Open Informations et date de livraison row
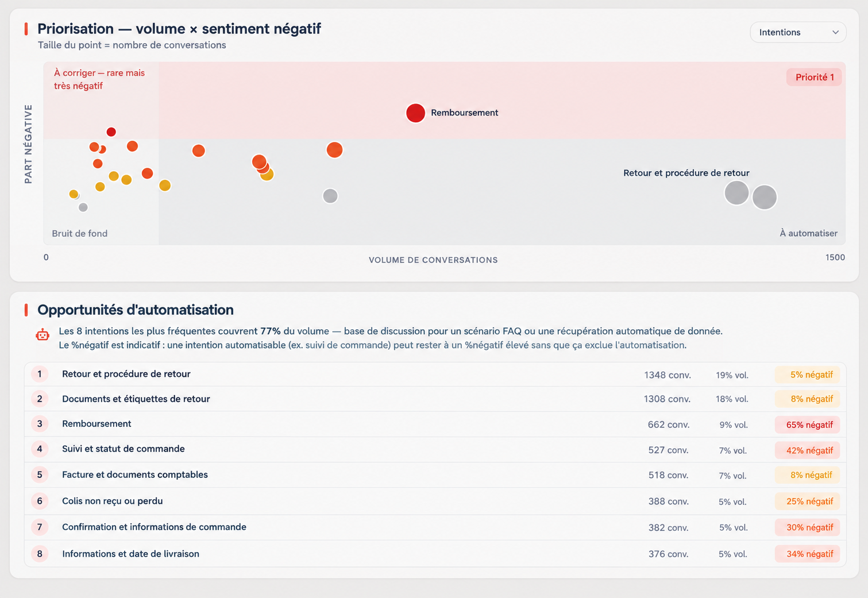The image size is (868, 598). coord(435,554)
